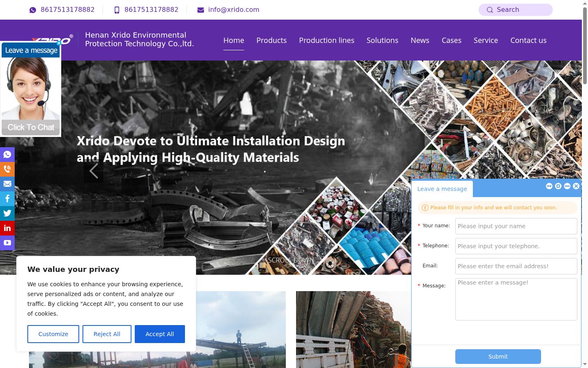Click the orange phone call sidebar icon
Screen dimensions: 588x368
click(x=7, y=169)
